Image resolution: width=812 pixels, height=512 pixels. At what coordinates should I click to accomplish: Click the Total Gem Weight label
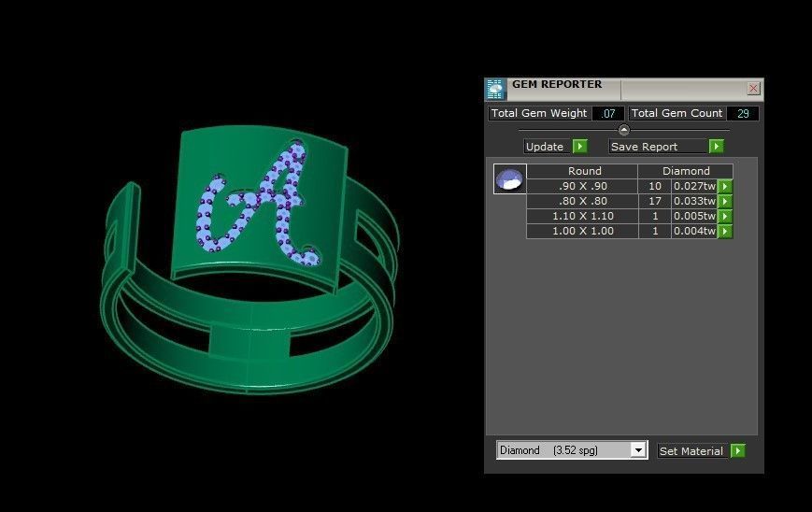[539, 113]
